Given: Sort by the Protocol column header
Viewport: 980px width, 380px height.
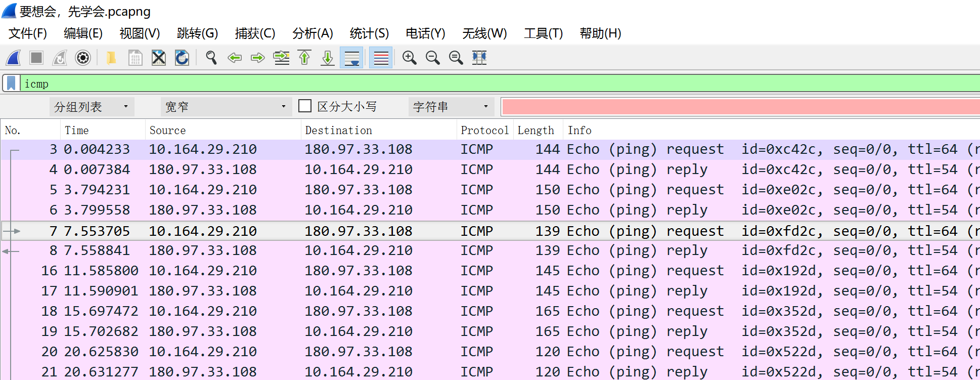Looking at the screenshot, I should pyautogui.click(x=485, y=131).
